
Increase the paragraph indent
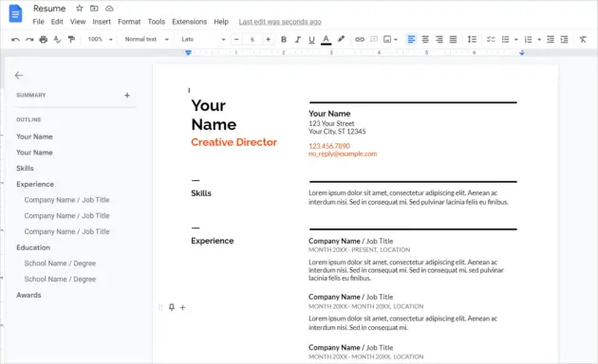pos(564,39)
